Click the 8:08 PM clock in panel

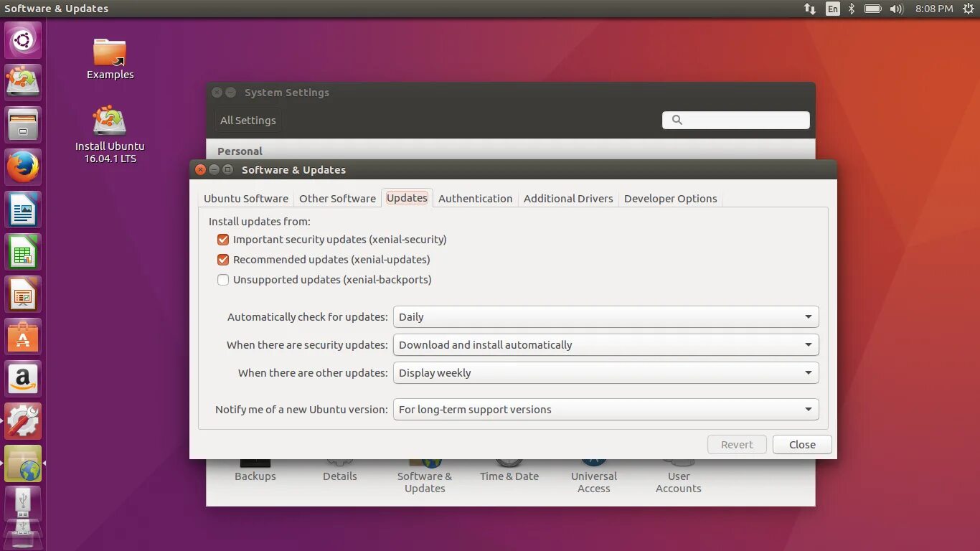pos(934,9)
